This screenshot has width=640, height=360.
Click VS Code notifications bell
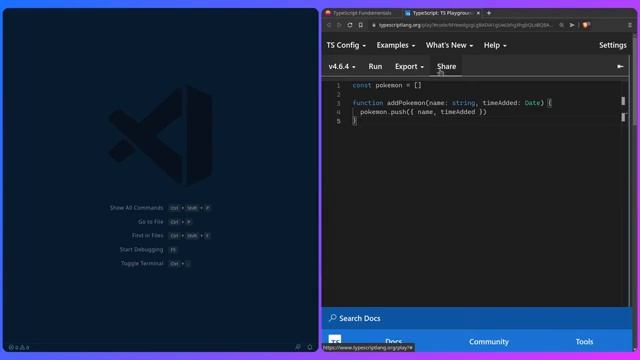310,347
